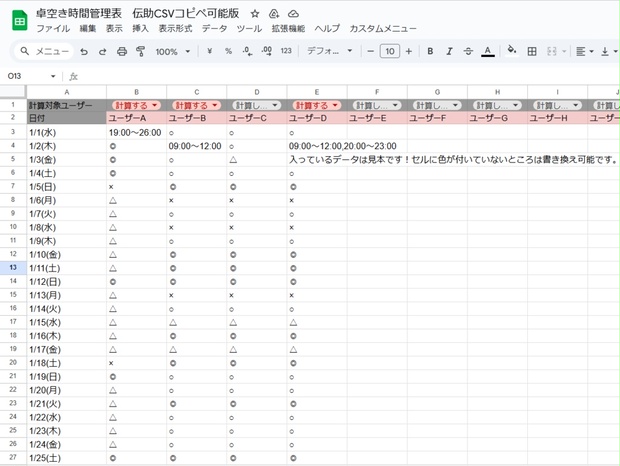Open the 挿入 menu

coord(140,28)
